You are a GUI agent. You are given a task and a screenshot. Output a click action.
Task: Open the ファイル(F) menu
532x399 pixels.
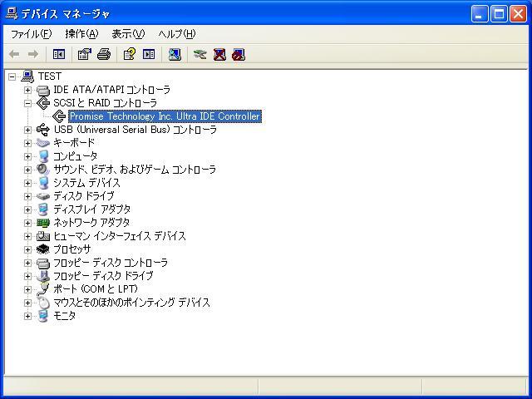[31, 34]
